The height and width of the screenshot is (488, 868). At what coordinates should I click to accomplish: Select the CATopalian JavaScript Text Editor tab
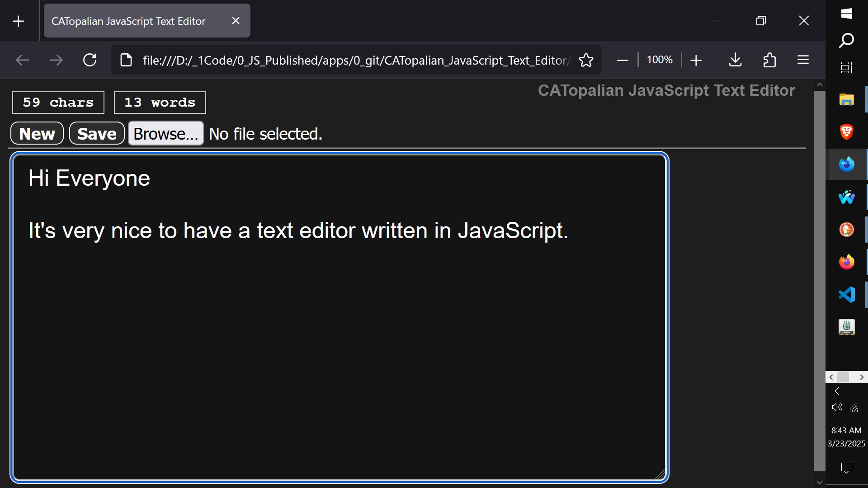click(136, 20)
